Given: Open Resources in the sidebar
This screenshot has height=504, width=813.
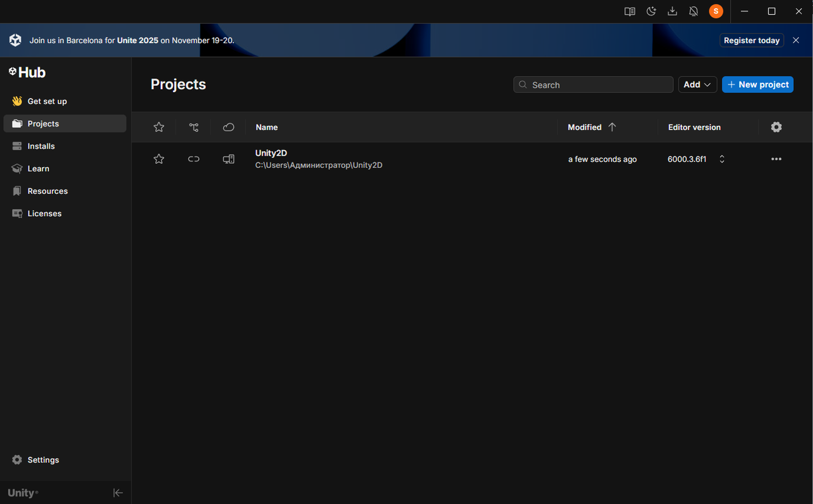Looking at the screenshot, I should pyautogui.click(x=65, y=191).
